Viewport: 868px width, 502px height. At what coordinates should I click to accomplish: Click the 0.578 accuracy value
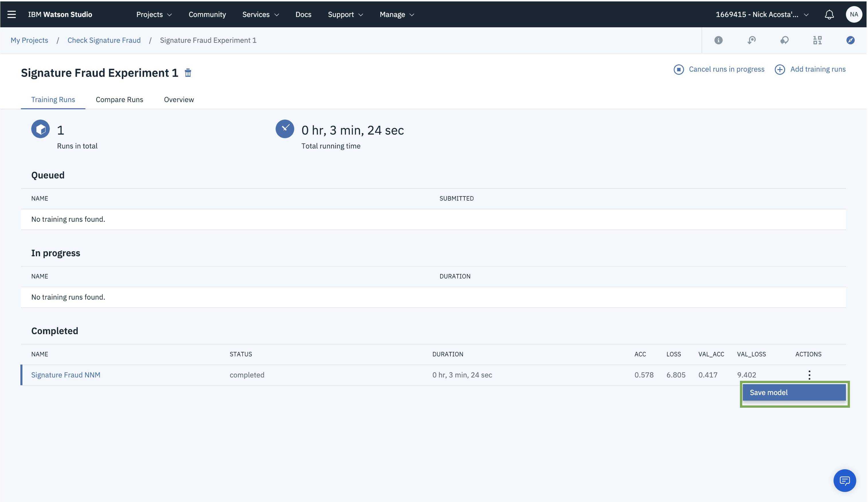643,375
